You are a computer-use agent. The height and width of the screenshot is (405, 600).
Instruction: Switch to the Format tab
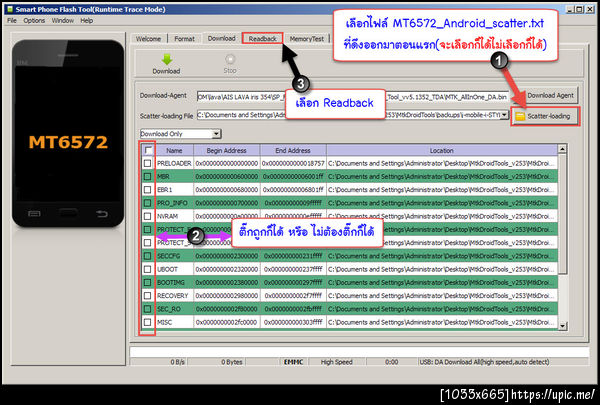(184, 39)
